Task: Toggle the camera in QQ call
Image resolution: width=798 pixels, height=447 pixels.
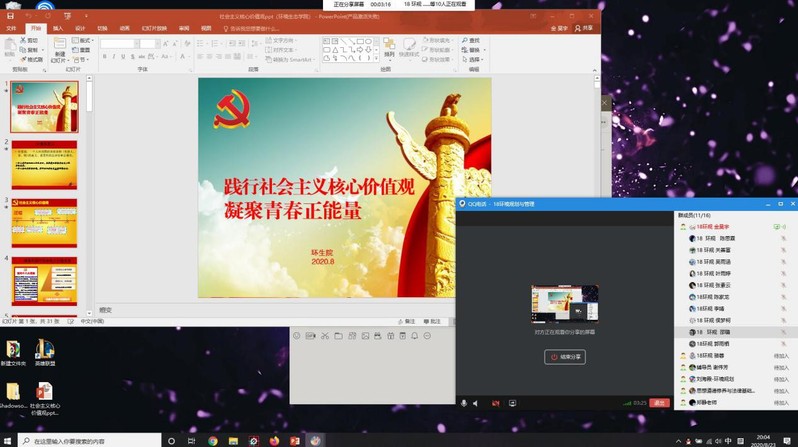Action: pos(494,403)
